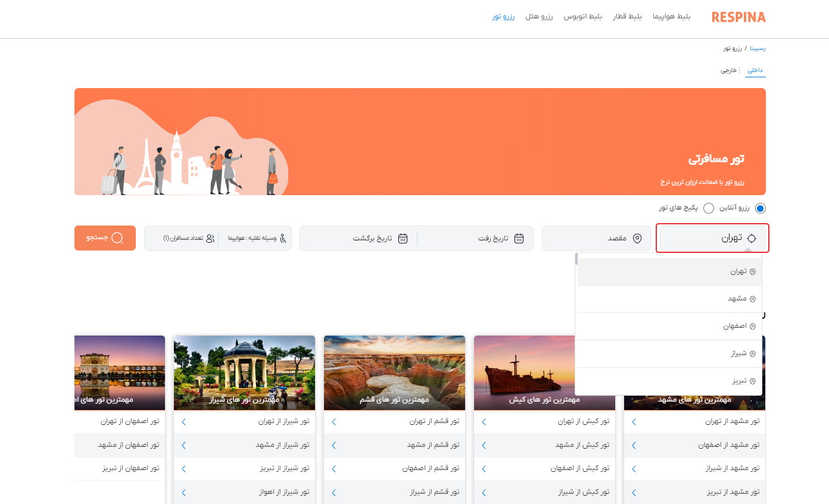This screenshot has height=504, width=829.
Task: Click the RESPINA logo
Action: [738, 17]
